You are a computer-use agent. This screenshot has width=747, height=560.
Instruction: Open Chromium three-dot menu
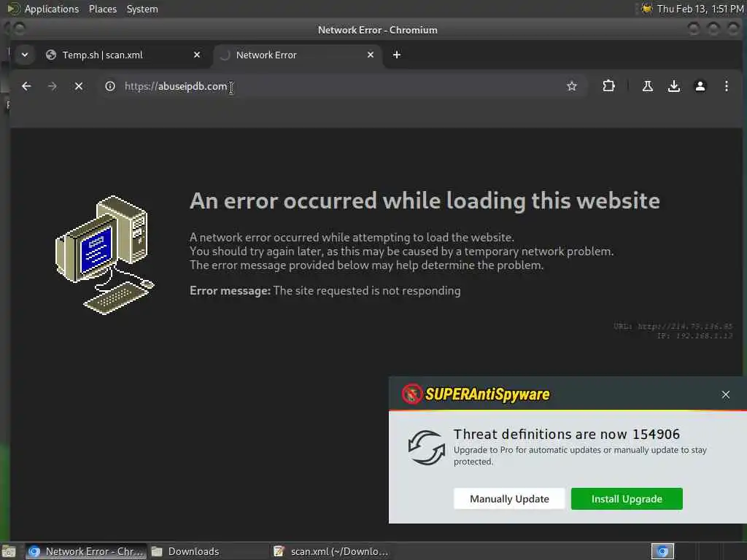tap(726, 86)
